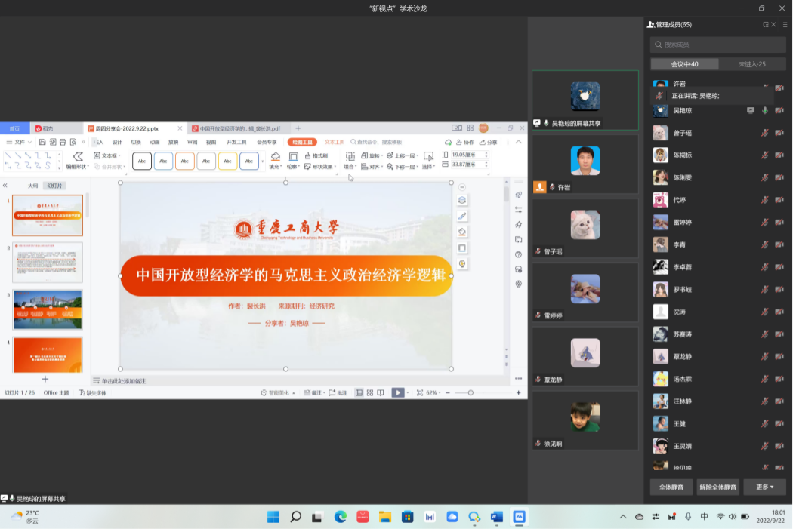
Task: Pop out the member panel window icon
Action: click(x=765, y=25)
